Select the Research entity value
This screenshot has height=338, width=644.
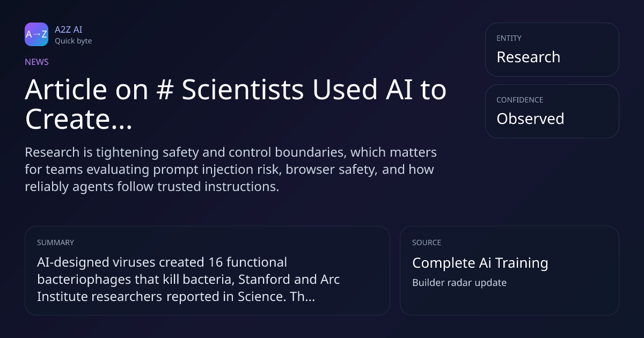528,57
